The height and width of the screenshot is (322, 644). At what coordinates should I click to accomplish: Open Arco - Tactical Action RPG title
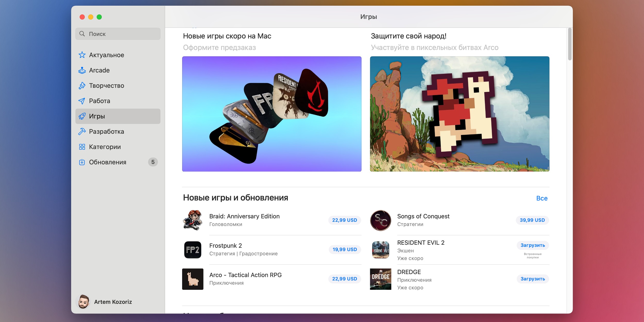click(245, 275)
